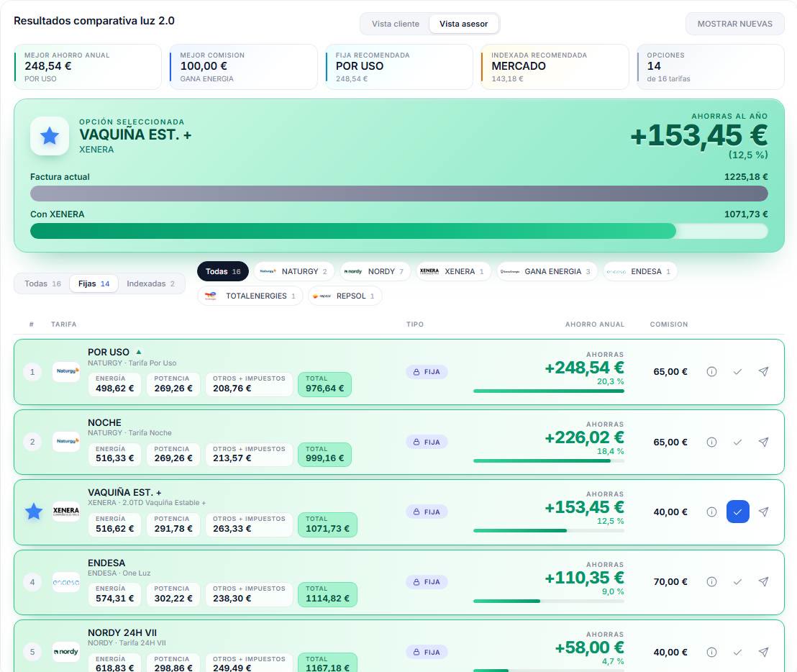Show Todas 16 tariff types

tap(42, 283)
